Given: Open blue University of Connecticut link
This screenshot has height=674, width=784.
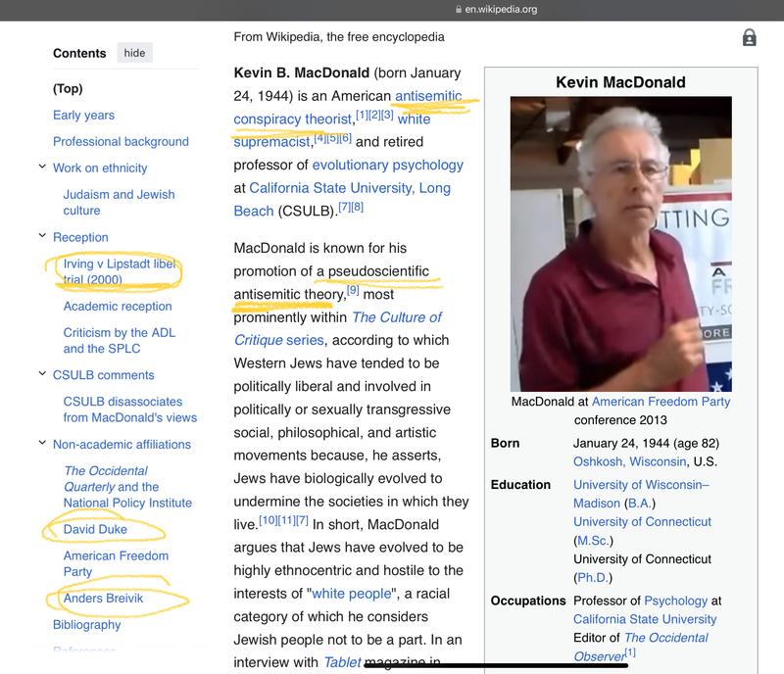Looking at the screenshot, I should [642, 521].
